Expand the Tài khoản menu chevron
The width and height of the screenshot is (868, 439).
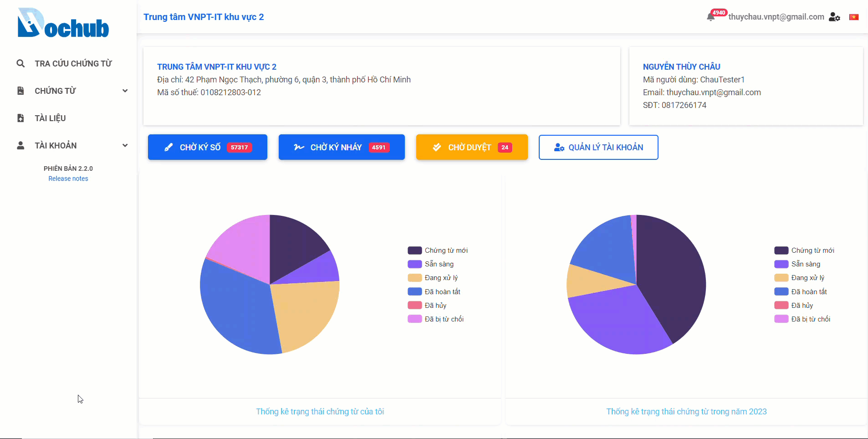pyautogui.click(x=125, y=145)
